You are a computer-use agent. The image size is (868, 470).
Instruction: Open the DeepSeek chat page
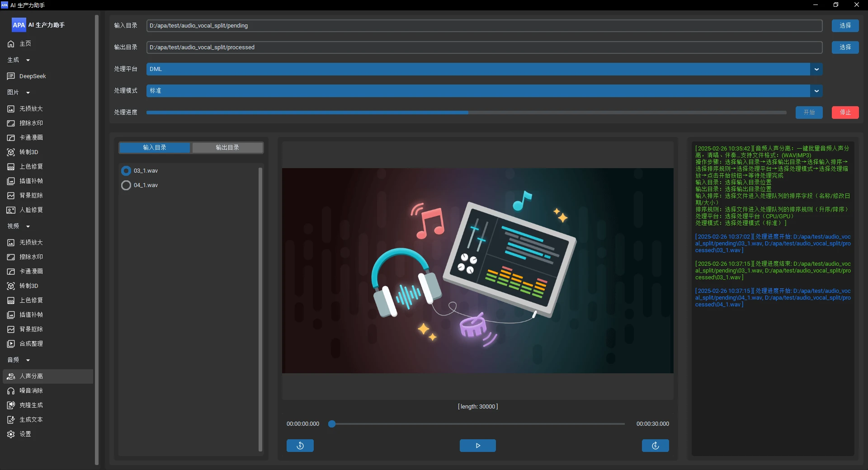click(33, 76)
